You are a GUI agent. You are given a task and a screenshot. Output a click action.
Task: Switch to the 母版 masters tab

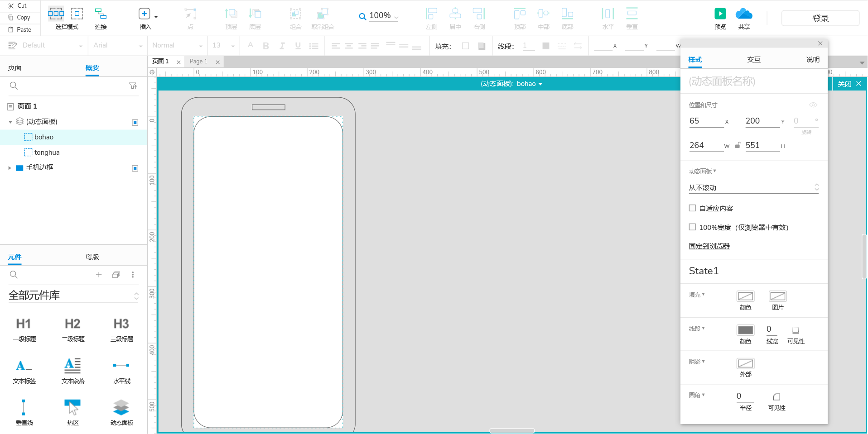pyautogui.click(x=92, y=257)
